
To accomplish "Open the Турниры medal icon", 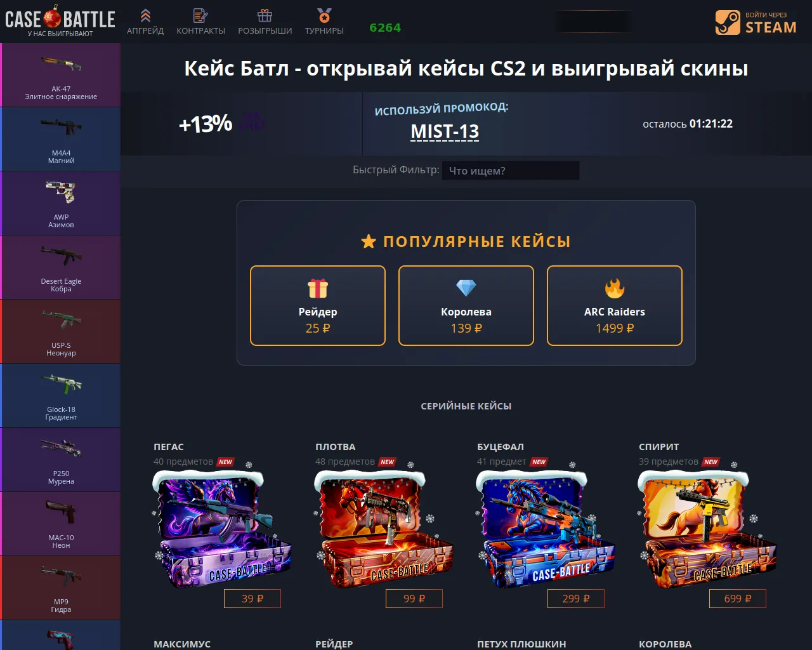I will coord(324,15).
